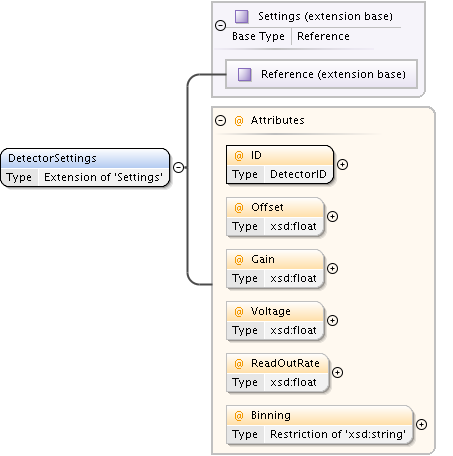The width and height of the screenshot is (453, 456).
Task: Click the purple square icon beside Reference
Action: click(x=244, y=74)
